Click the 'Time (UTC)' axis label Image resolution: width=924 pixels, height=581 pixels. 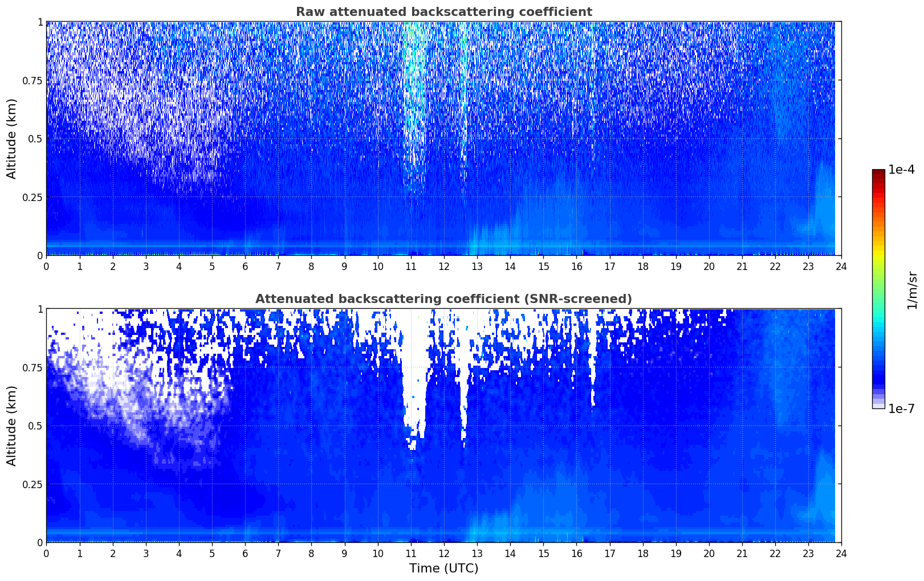coord(443,568)
